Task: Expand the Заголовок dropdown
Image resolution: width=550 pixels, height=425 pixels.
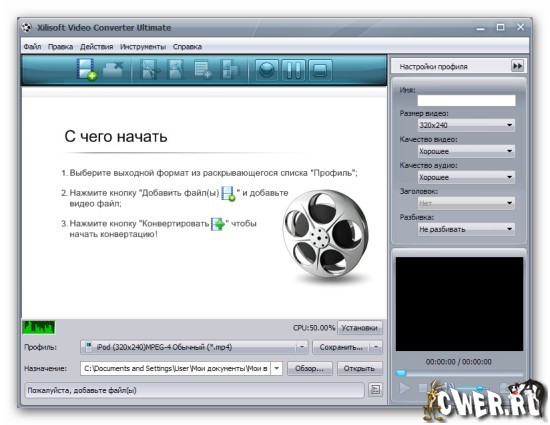Action: coord(466,203)
